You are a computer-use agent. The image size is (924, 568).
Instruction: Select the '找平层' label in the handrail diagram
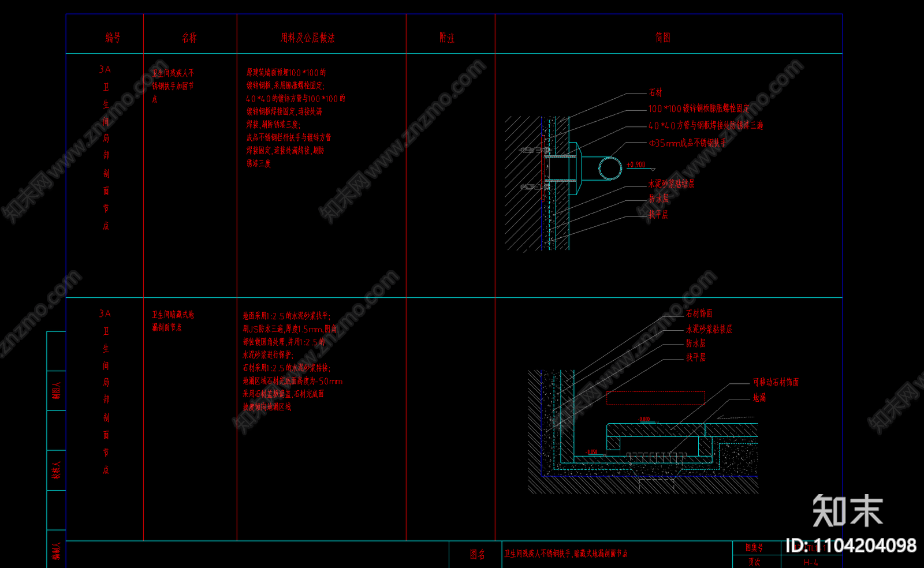tap(658, 214)
